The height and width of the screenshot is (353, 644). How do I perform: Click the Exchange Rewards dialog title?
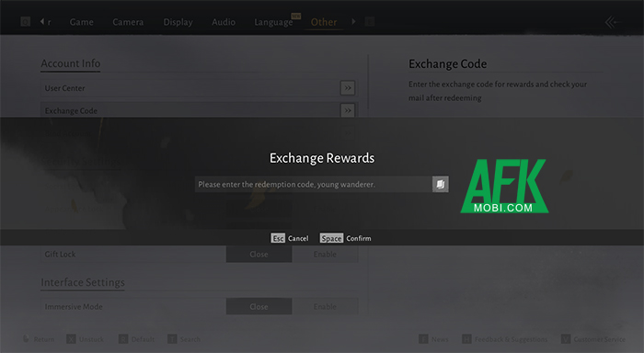point(322,158)
